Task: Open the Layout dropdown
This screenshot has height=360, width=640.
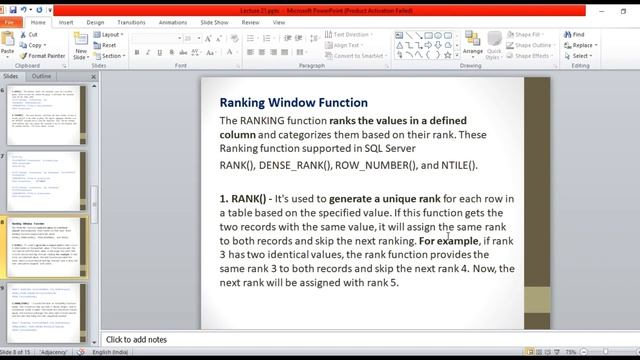Action: click(x=109, y=35)
